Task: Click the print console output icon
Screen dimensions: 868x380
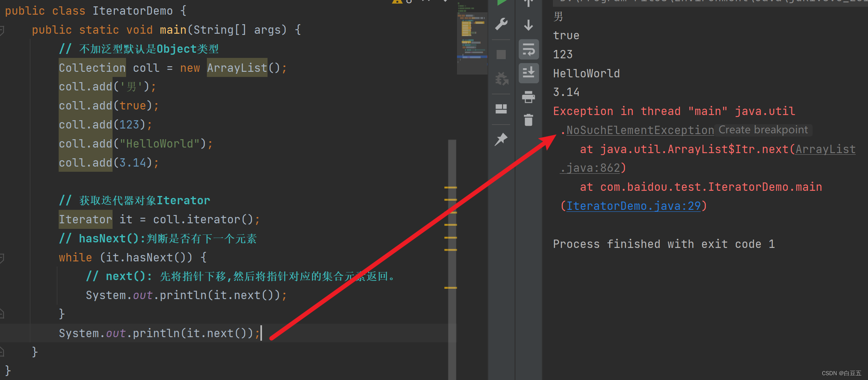Action: click(529, 97)
